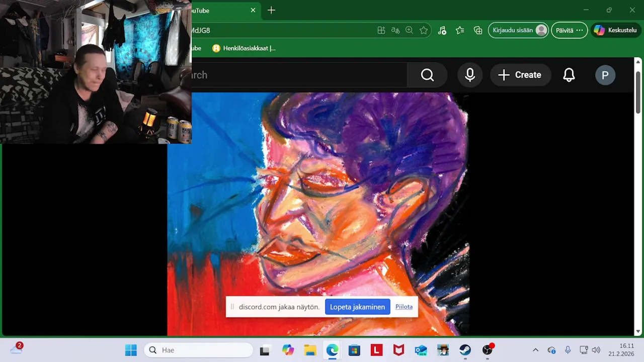The height and width of the screenshot is (362, 644).
Task: Click the taskbar Hae search box
Action: pyautogui.click(x=199, y=350)
